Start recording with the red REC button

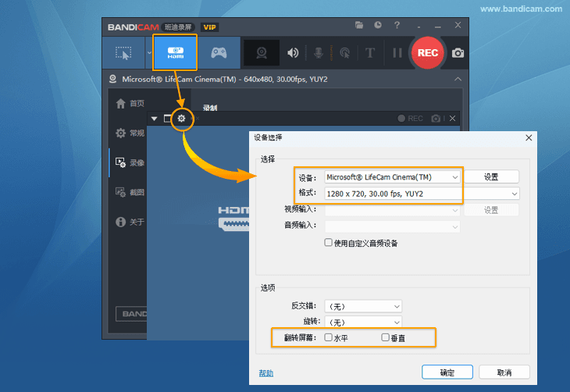tap(428, 53)
